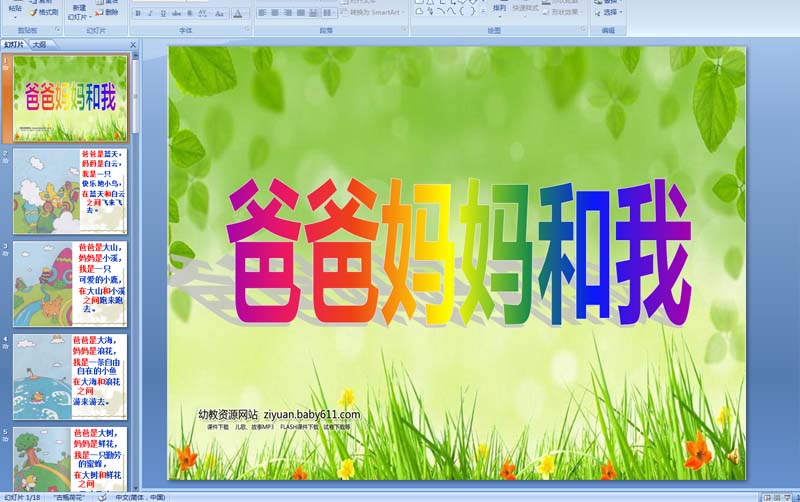
Task: Click the Format Painter (格式刷) tool
Action: (x=45, y=12)
